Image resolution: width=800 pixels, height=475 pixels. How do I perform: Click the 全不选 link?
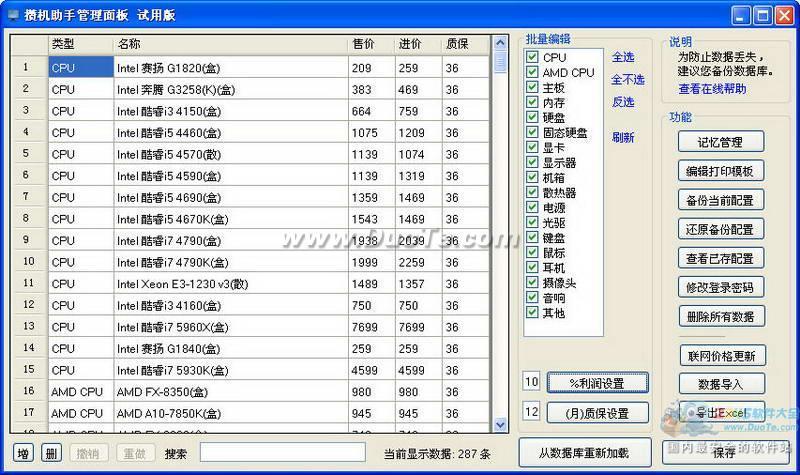point(628,80)
